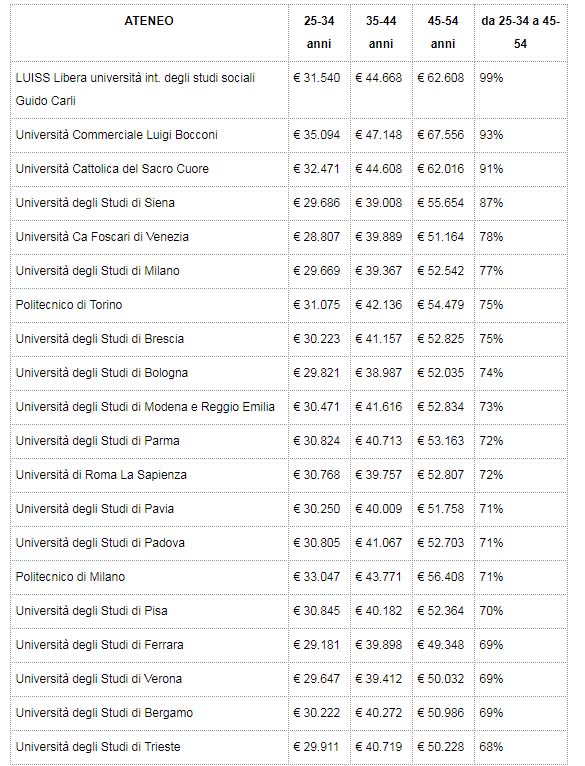Select the LUISS Guido Carli row name
Viewport: 585px width, 766px height.
click(135, 89)
